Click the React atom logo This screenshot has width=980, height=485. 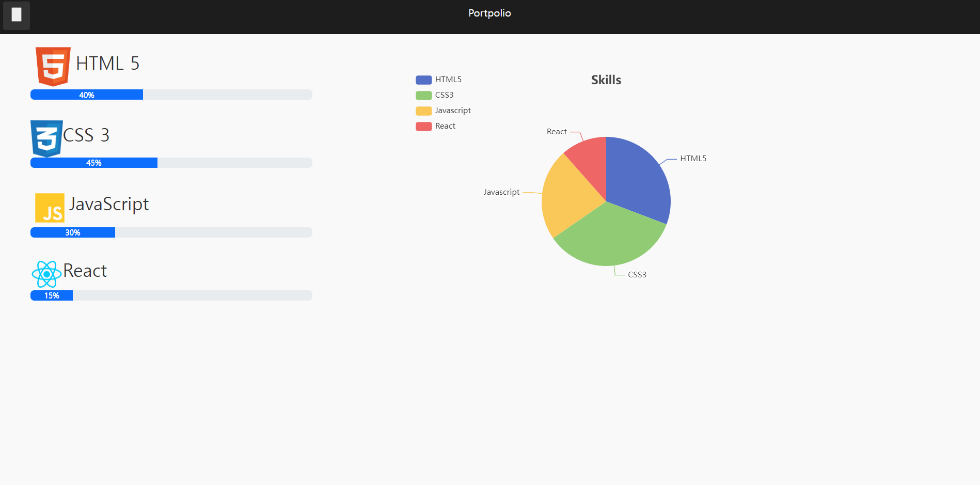46,274
